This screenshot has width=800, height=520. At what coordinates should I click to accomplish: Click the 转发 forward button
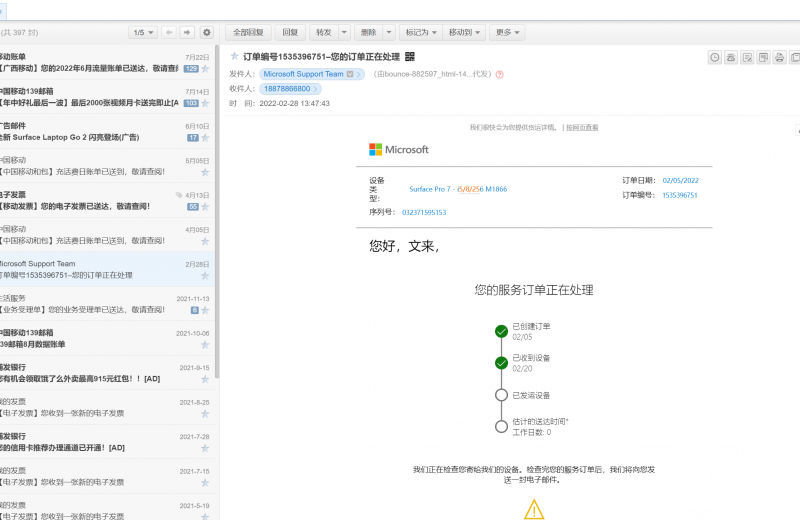tap(324, 33)
